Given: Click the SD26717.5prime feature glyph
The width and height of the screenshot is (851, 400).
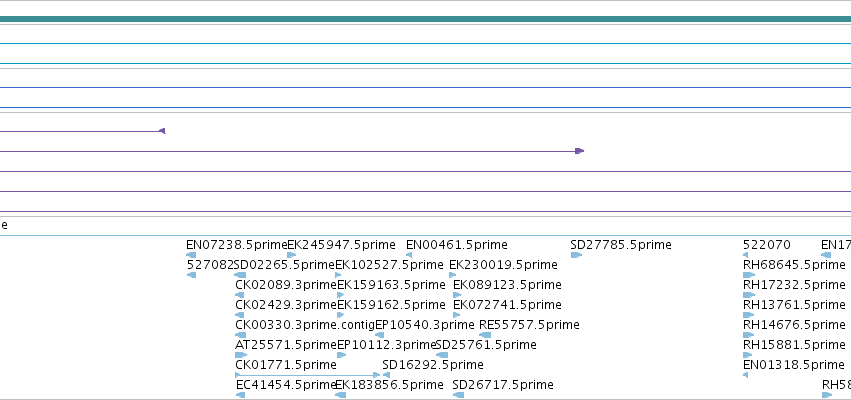Looking at the screenshot, I should coord(459,395).
